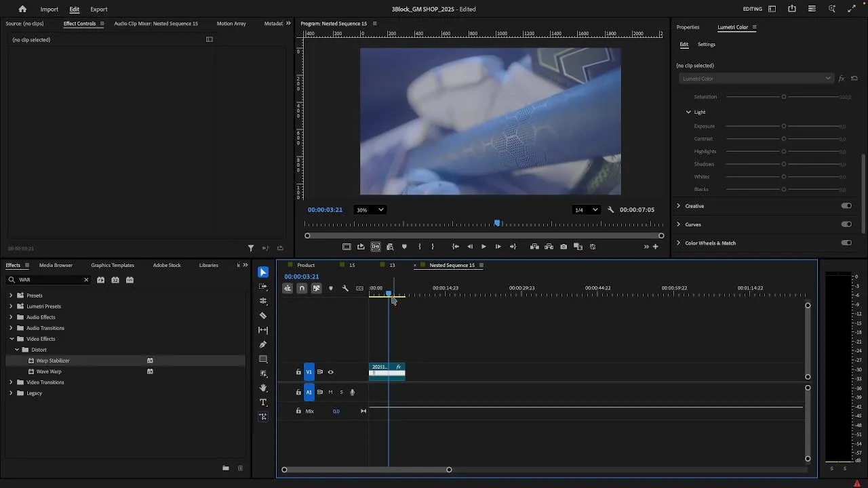Screen dimensions: 868x488
Task: Select the Pen tool
Action: click(x=263, y=344)
